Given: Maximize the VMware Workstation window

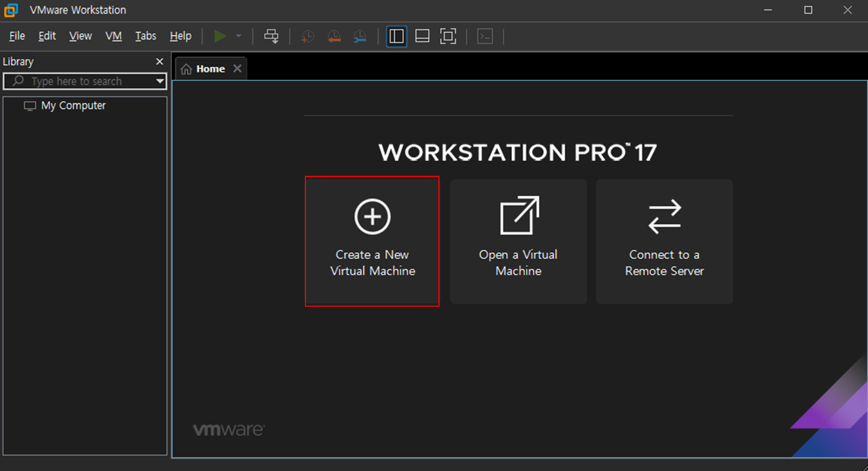Looking at the screenshot, I should [x=808, y=10].
